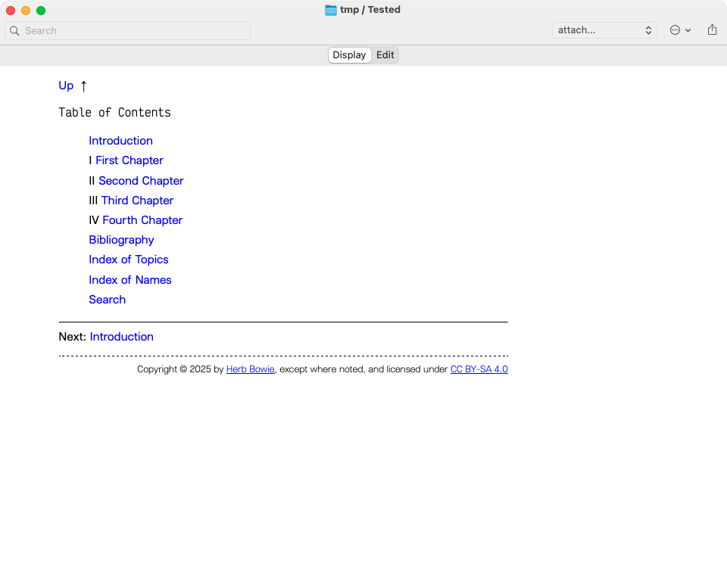Image resolution: width=727 pixels, height=588 pixels.
Task: Click the magnifying glass search icon
Action: coord(14,31)
